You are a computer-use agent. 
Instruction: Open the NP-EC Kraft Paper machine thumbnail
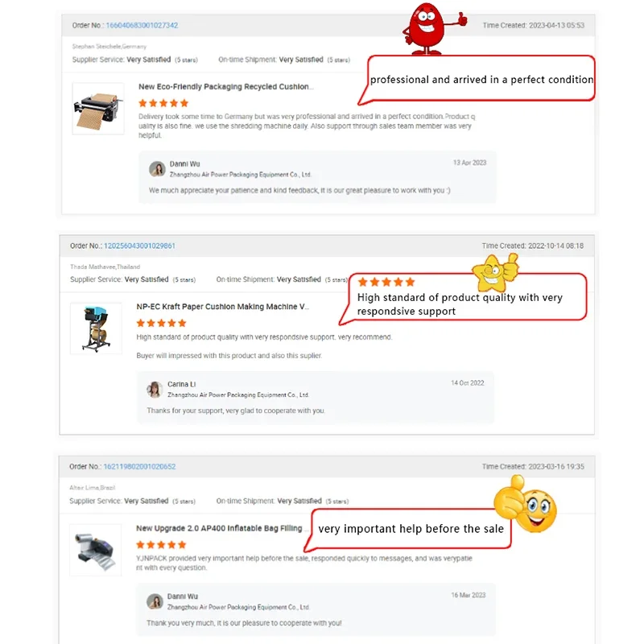pos(96,328)
